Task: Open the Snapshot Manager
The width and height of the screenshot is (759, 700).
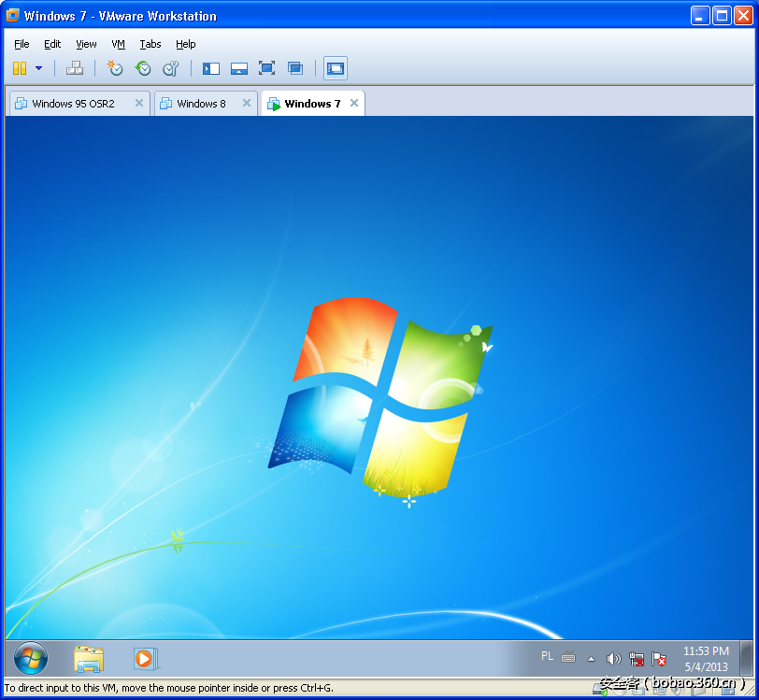Action: [x=172, y=68]
